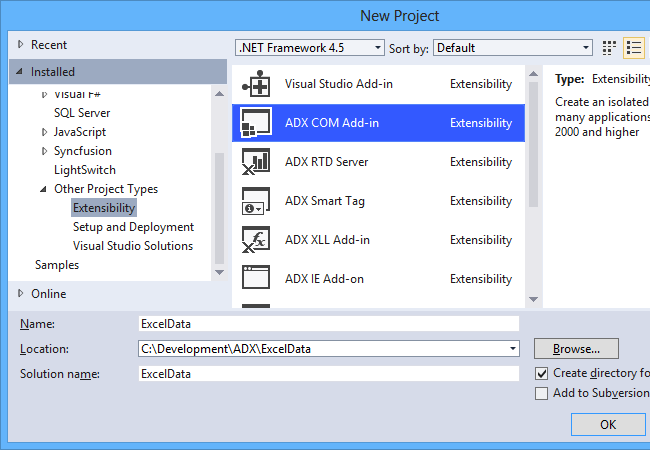The height and width of the screenshot is (450, 650).
Task: Click the tree panel scrollbar thumb
Action: (x=220, y=208)
